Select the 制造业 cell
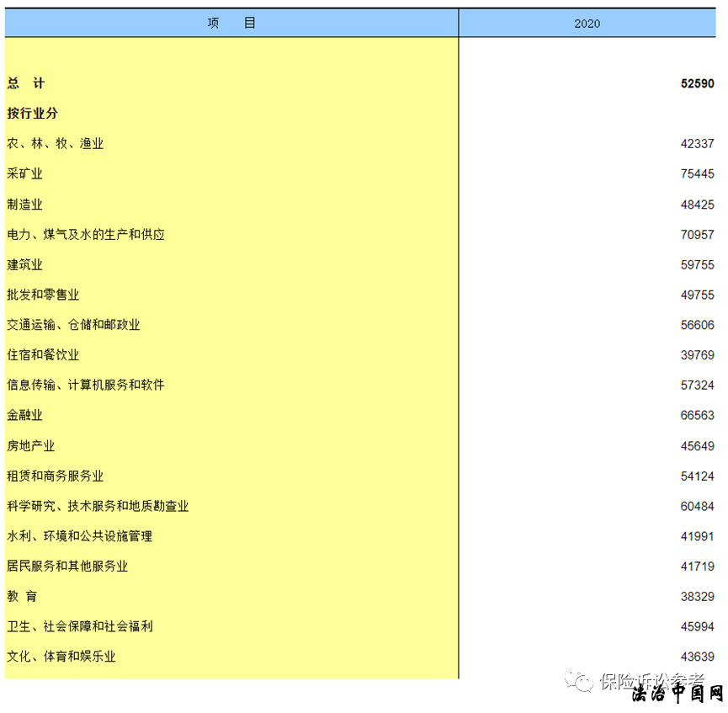 [24, 205]
